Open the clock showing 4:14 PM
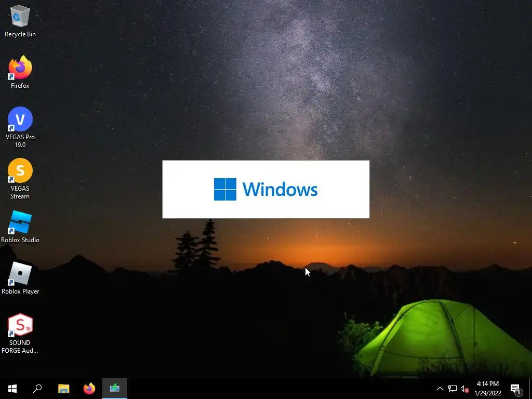The image size is (532, 399). pos(487,389)
